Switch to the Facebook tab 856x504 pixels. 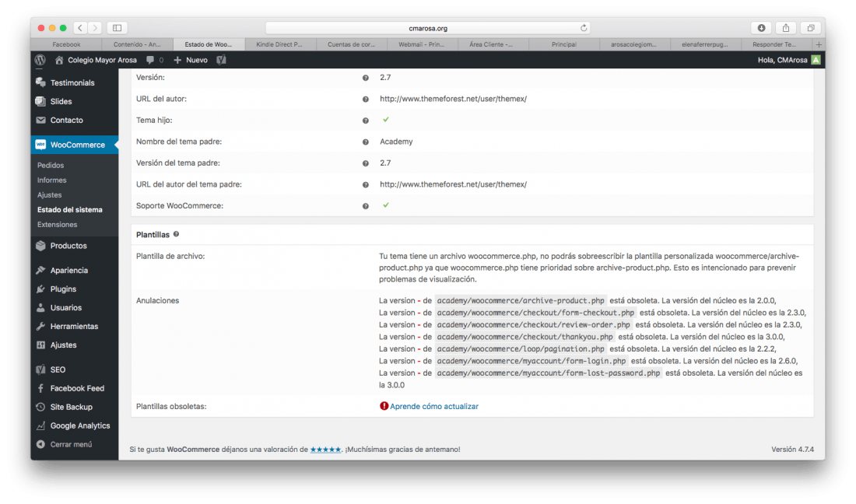pyautogui.click(x=66, y=44)
